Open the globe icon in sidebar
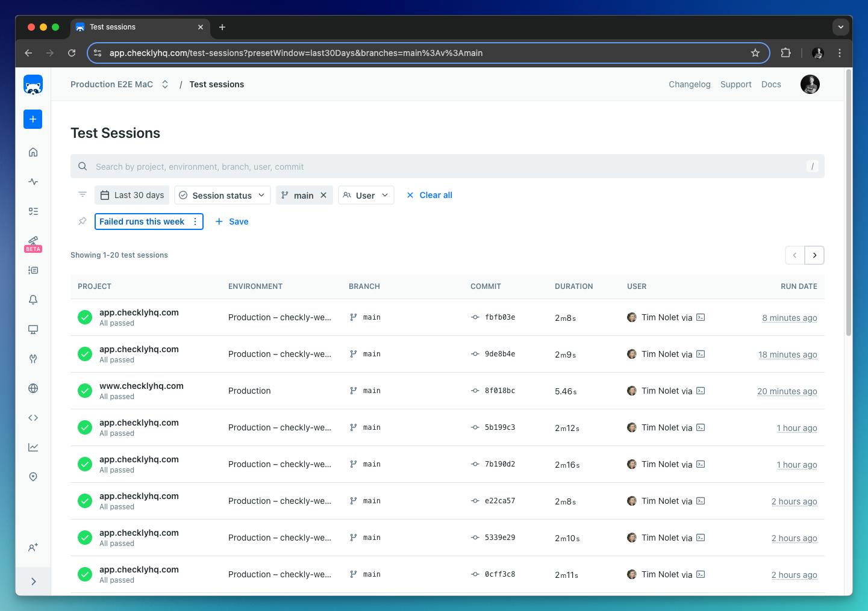Viewport: 868px width, 611px height. (x=33, y=388)
